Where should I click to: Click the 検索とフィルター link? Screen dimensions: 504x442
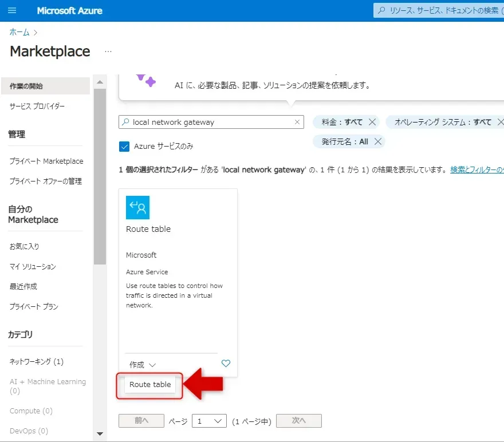(477, 170)
